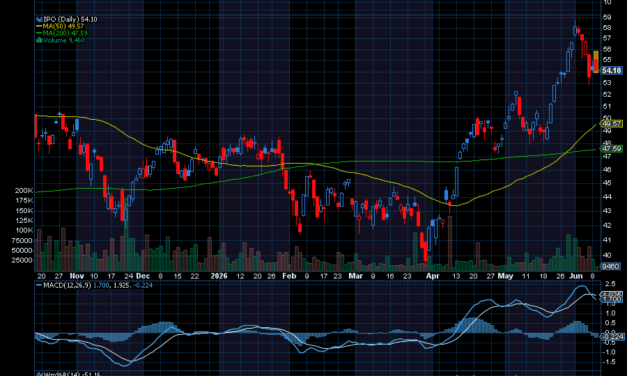Click the 1.700 MACD value tag
The image size is (627, 376).
[x=612, y=299]
